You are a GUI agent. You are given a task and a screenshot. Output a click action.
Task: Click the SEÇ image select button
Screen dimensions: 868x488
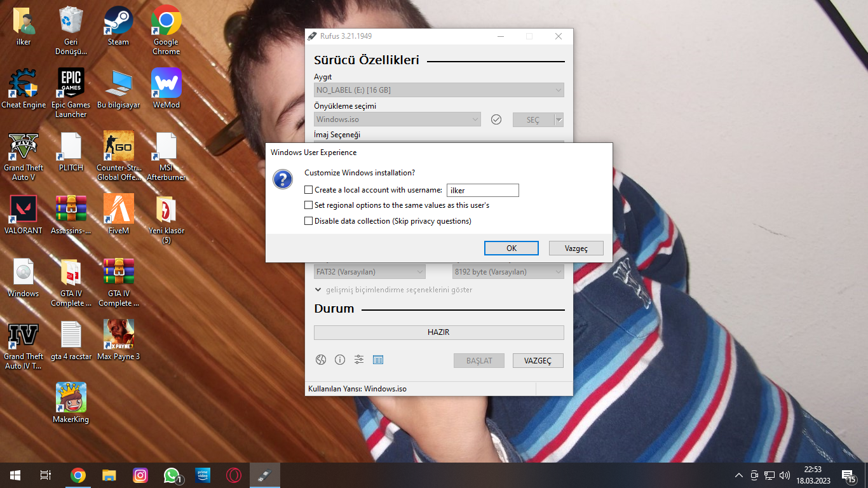point(532,119)
